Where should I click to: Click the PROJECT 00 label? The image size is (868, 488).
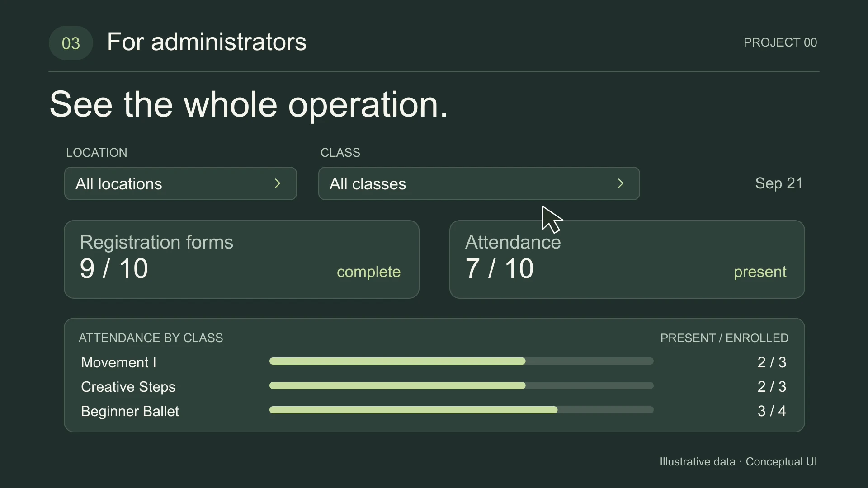[x=780, y=42]
